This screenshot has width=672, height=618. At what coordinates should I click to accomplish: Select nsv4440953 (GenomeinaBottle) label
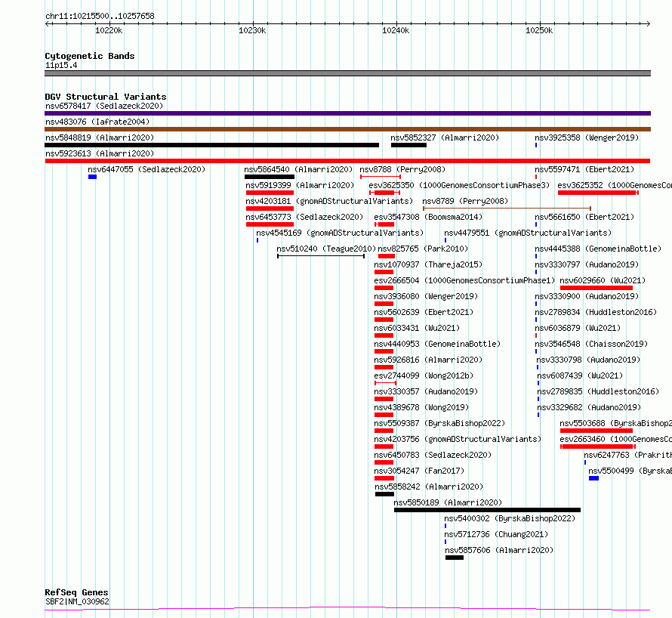pos(437,344)
